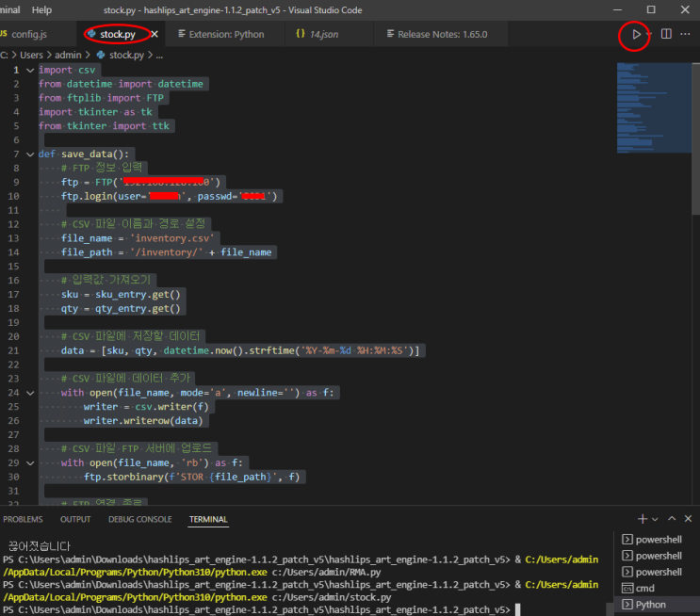This screenshot has height=616, width=700.
Task: Click the admin breadcrumb segment
Action: click(68, 55)
